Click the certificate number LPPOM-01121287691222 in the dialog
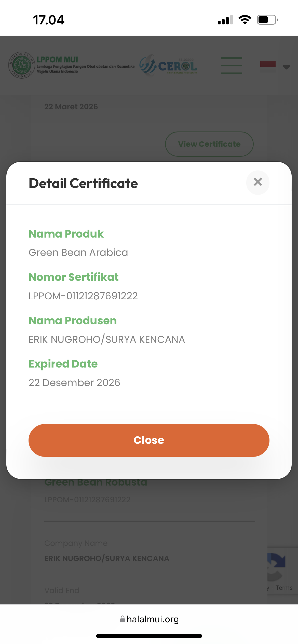This screenshot has width=298, height=644. point(83,296)
